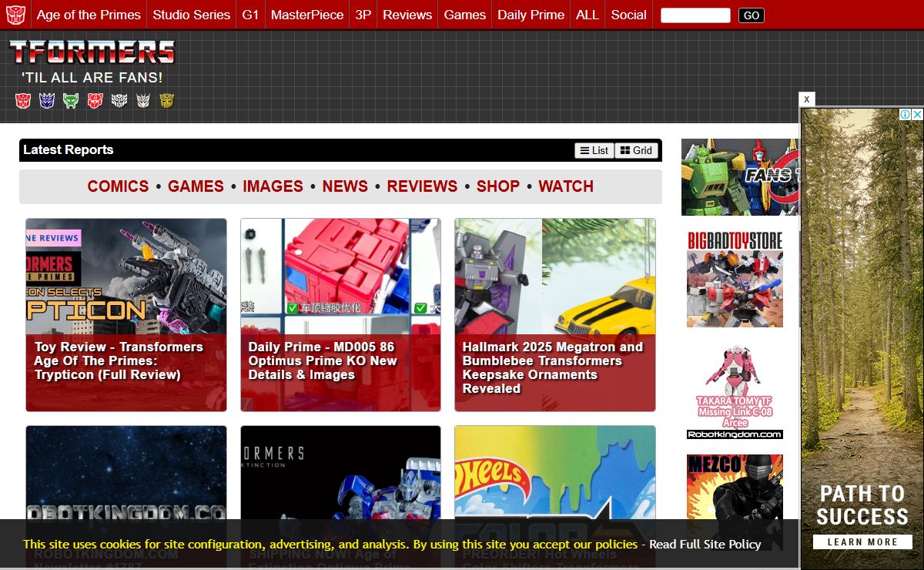Filter reports by GAMES category link
Image resolution: width=924 pixels, height=570 pixels.
[x=196, y=186]
